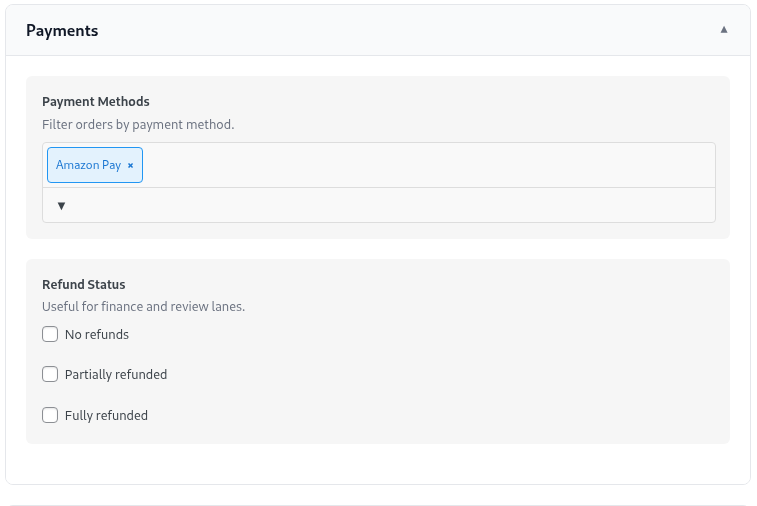Screen dimensions: 757x506
Task: Enable the No refunds checkbox
Action: pos(50,335)
